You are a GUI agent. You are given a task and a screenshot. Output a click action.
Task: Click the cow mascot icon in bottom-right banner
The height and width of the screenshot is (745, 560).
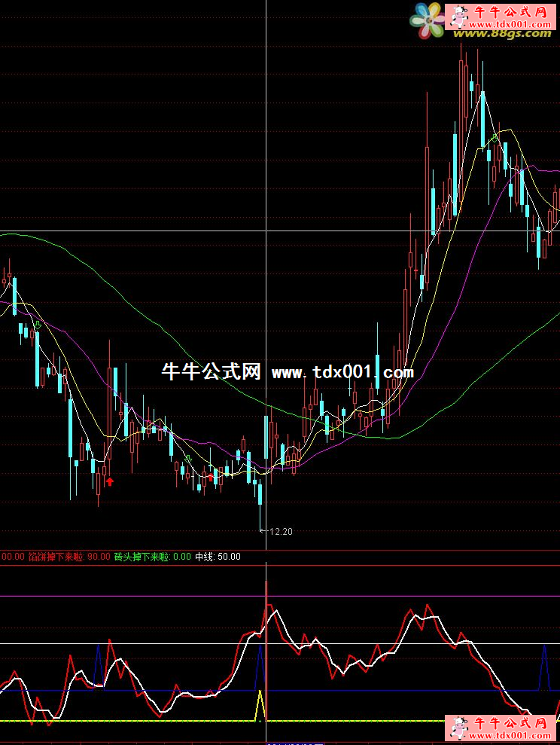click(x=458, y=726)
